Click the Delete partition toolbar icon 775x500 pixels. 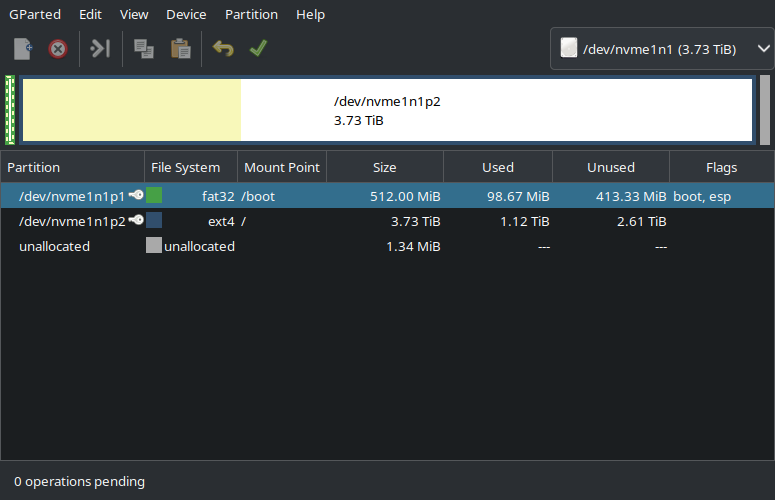pyautogui.click(x=58, y=48)
